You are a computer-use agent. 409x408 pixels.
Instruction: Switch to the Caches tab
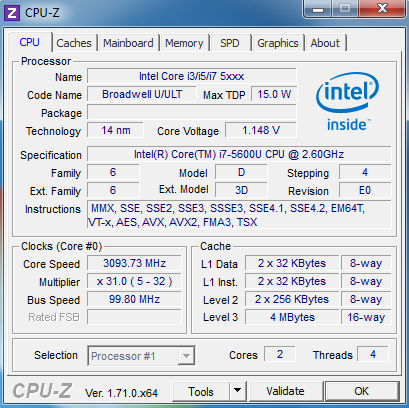(x=74, y=43)
